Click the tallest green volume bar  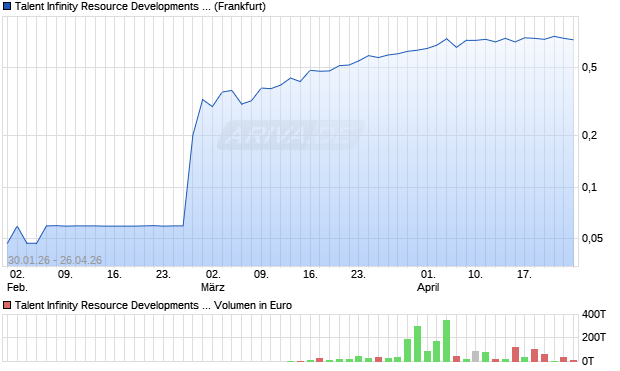click(446, 341)
